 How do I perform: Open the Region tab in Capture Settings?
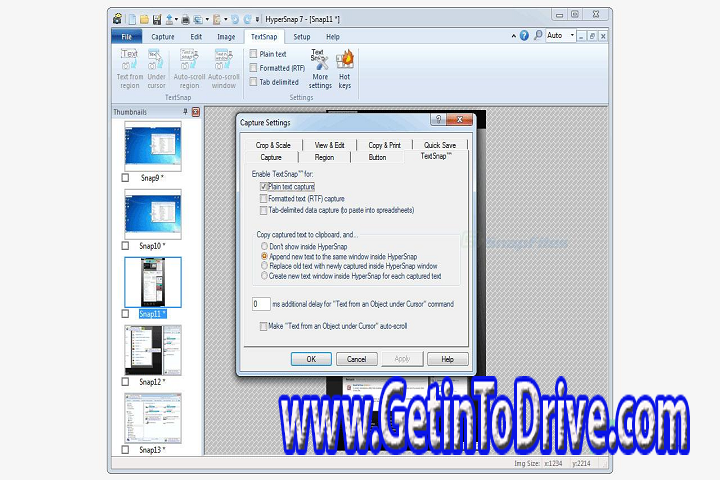[324, 157]
